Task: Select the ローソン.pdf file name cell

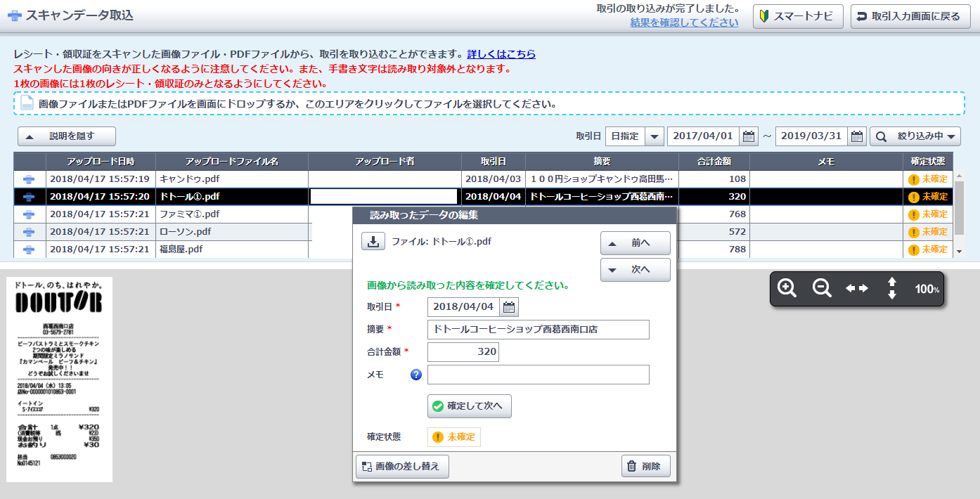Action: [x=232, y=232]
